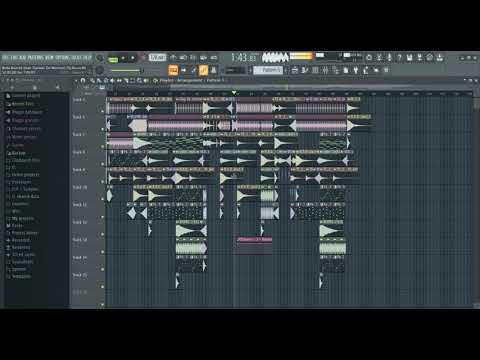480x360 pixels.
Task: Toggle the playlist snap magnet icon
Action: coord(83,80)
